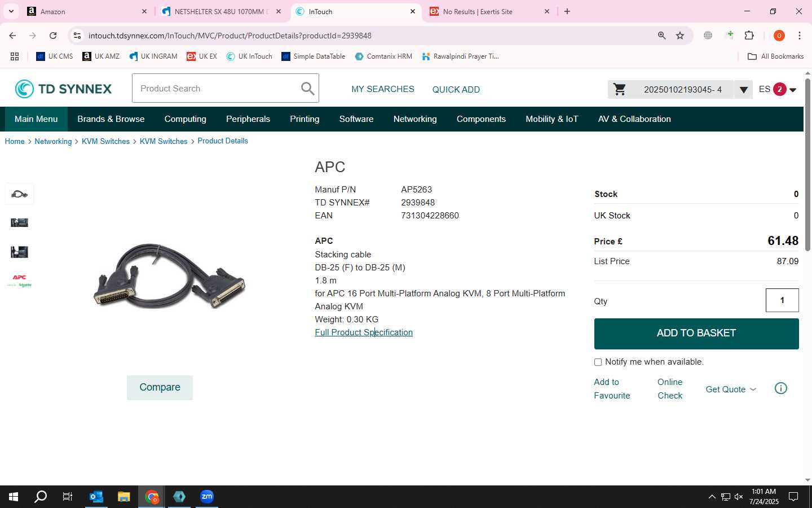Viewport: 812px width, 508px height.
Task: Open Outlook from the taskbar
Action: tap(96, 497)
